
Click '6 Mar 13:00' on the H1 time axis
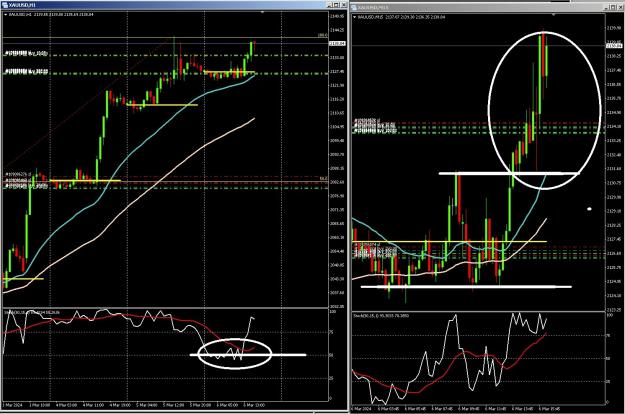point(254,405)
